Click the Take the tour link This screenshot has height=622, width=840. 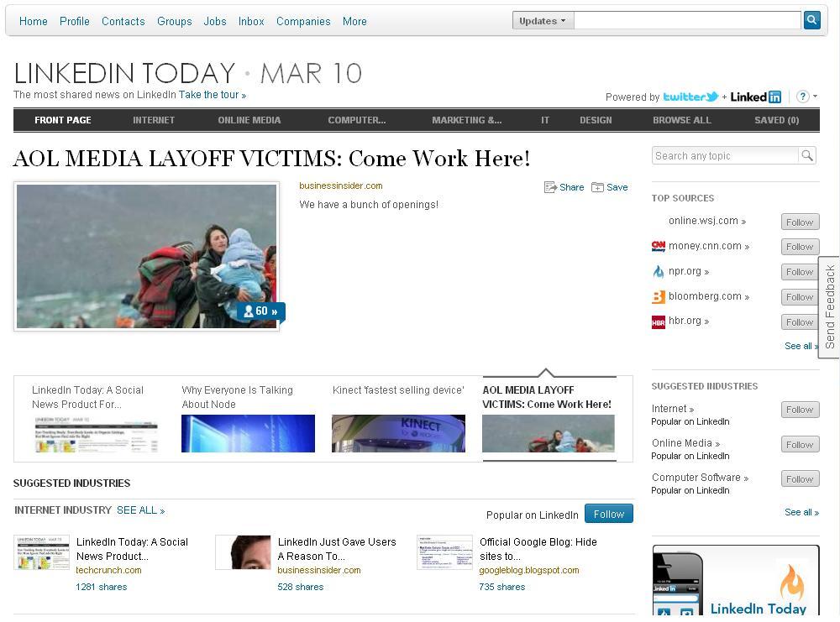(212, 95)
